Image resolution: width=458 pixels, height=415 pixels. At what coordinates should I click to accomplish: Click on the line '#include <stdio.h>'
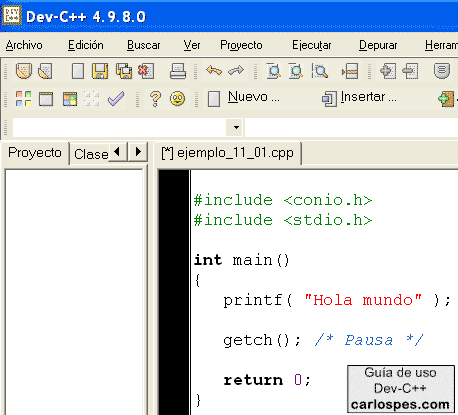283,220
